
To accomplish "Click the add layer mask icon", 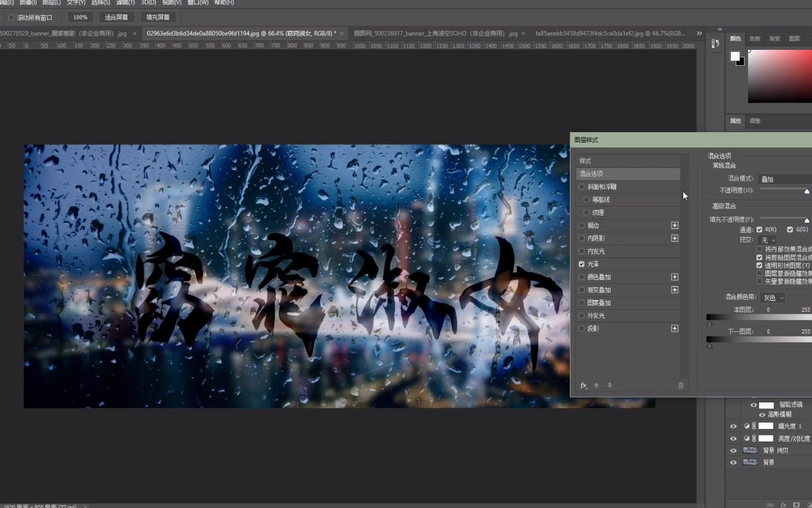I will [x=796, y=505].
